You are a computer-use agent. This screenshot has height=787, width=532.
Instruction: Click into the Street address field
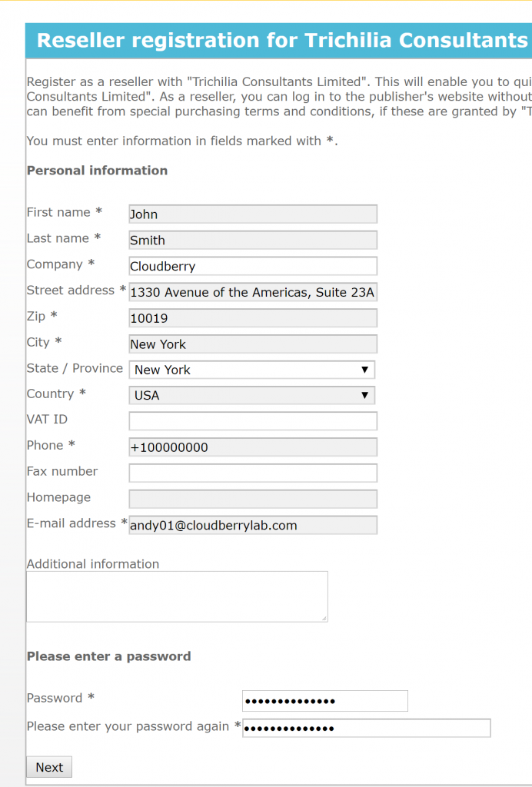point(253,293)
